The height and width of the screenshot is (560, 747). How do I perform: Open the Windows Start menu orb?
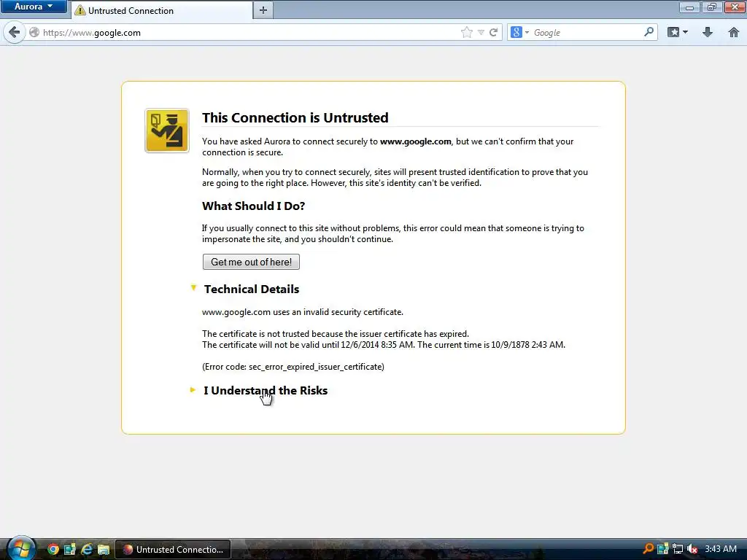[x=21, y=548]
